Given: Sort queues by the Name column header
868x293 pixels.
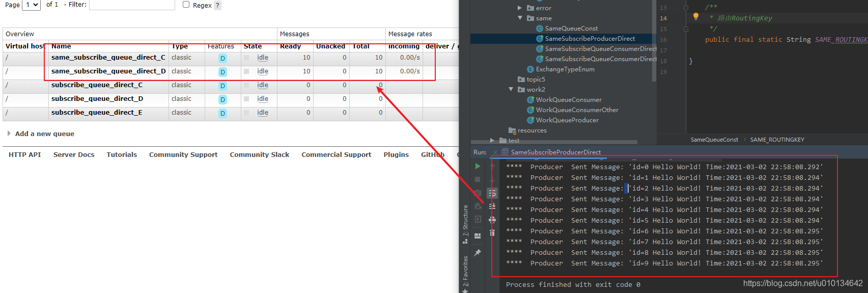Looking at the screenshot, I should (61, 46).
